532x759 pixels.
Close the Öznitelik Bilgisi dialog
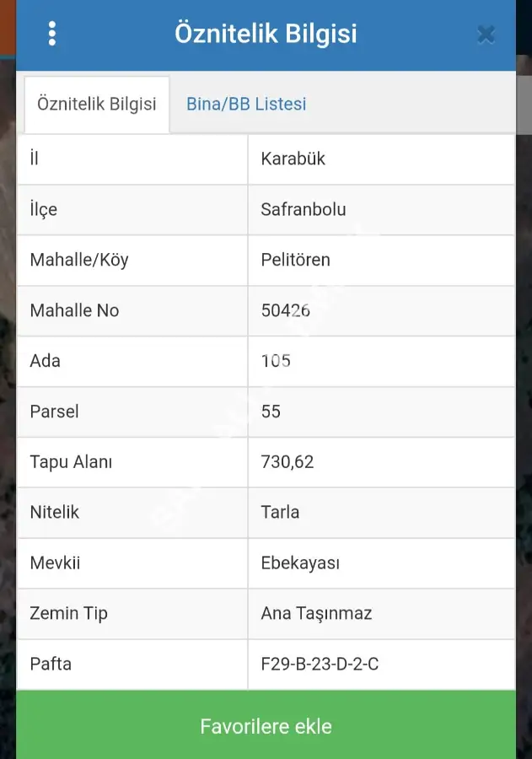pos(486,35)
